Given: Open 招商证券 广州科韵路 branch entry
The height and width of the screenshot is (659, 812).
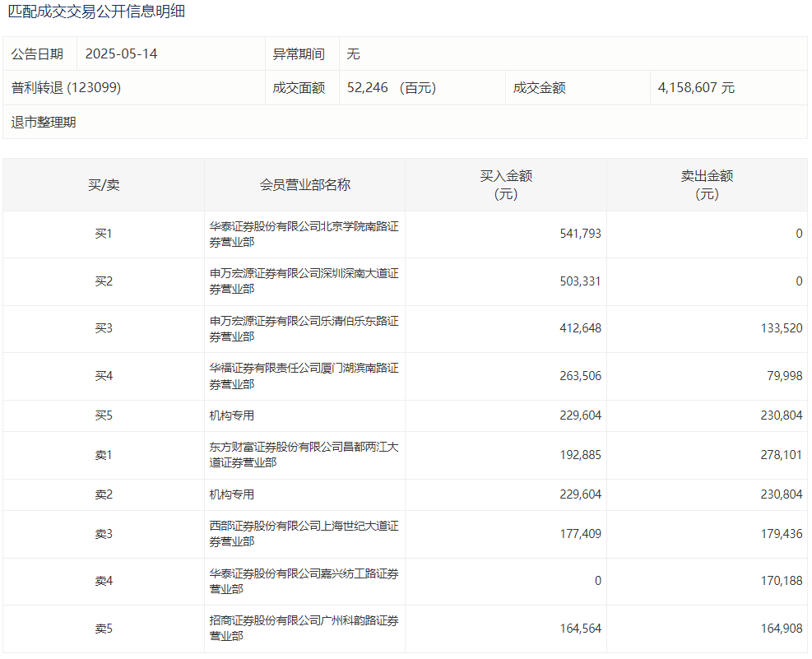Looking at the screenshot, I should 304,629.
